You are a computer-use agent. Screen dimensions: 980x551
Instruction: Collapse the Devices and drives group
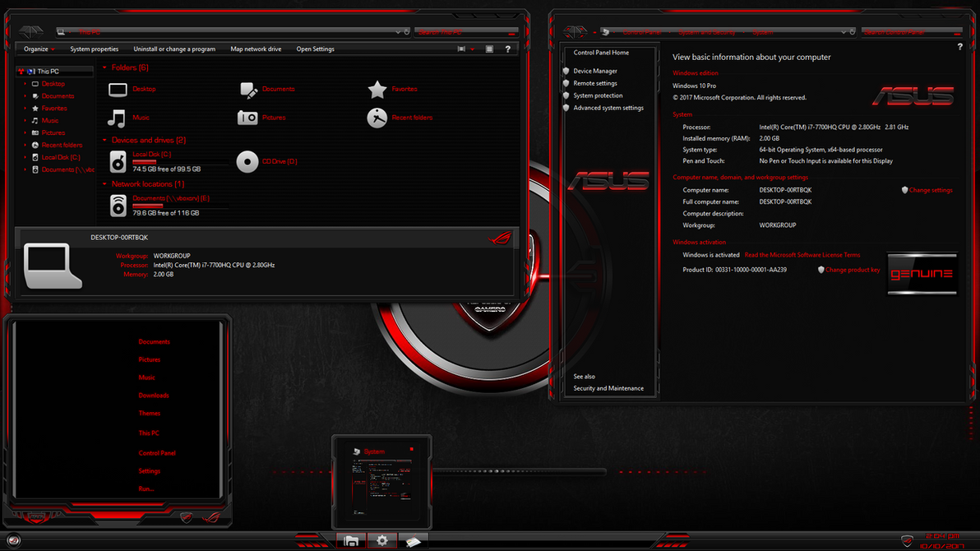(104, 141)
